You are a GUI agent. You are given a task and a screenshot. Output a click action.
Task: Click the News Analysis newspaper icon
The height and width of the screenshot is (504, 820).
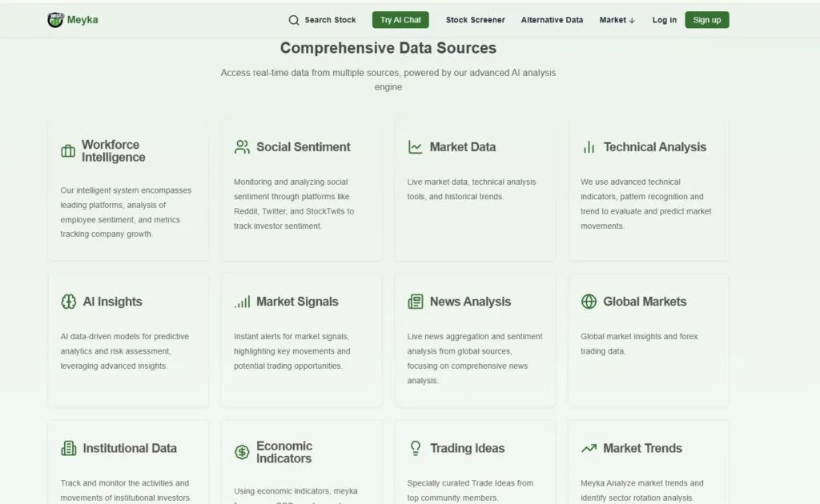point(415,302)
